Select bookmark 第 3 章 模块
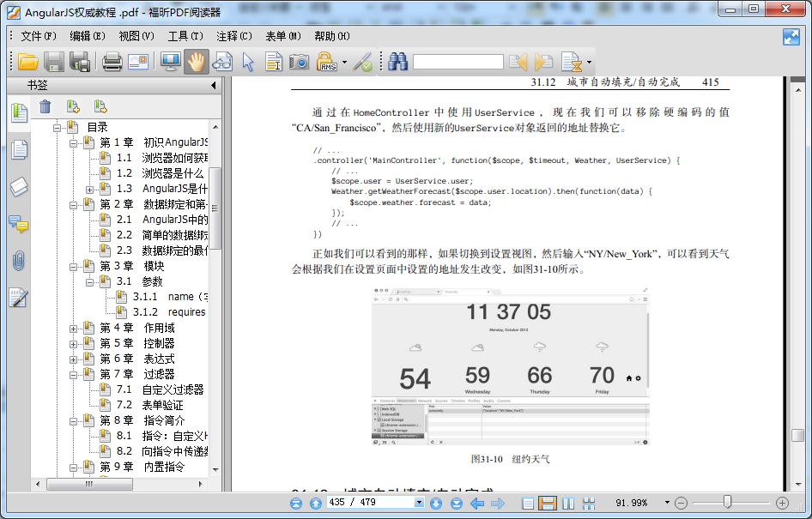 (132, 266)
